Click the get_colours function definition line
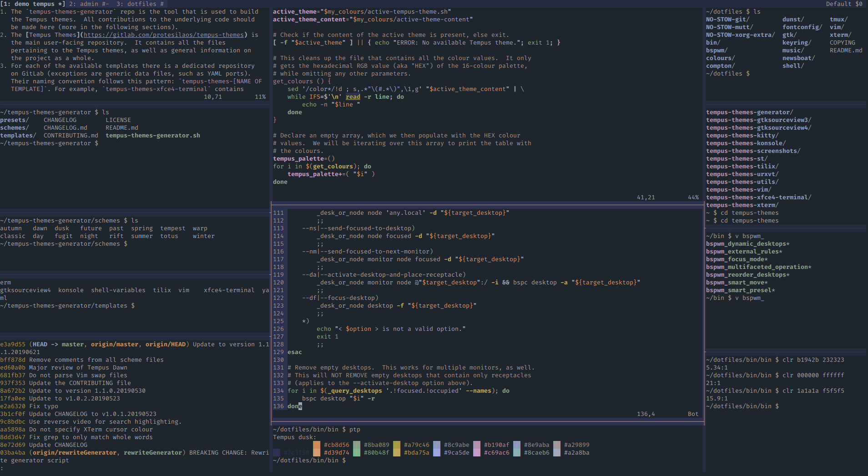The width and height of the screenshot is (868, 476). click(x=302, y=81)
